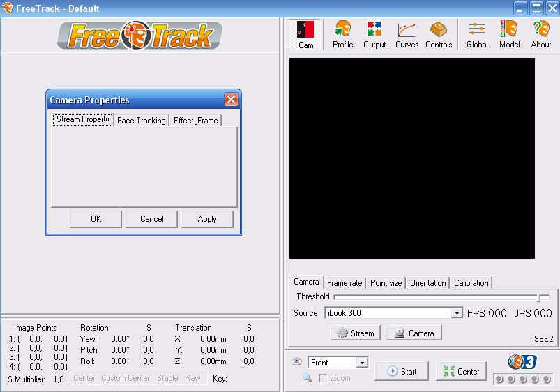Click the eye view icon beside Front
The image size is (560, 392).
tap(296, 361)
